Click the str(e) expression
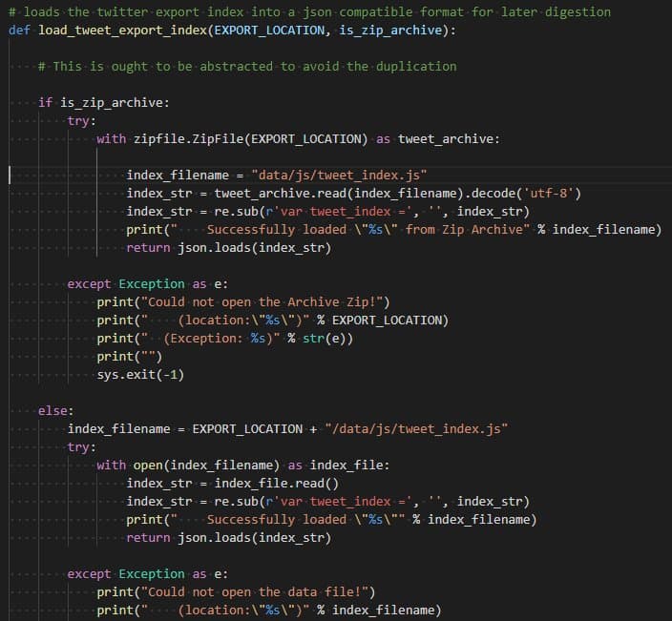672x621 pixels. tap(321, 339)
